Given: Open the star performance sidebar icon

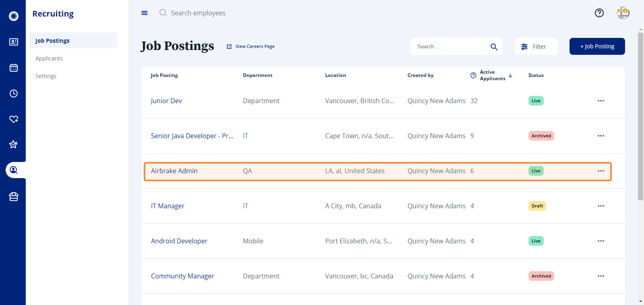Looking at the screenshot, I should [13, 144].
